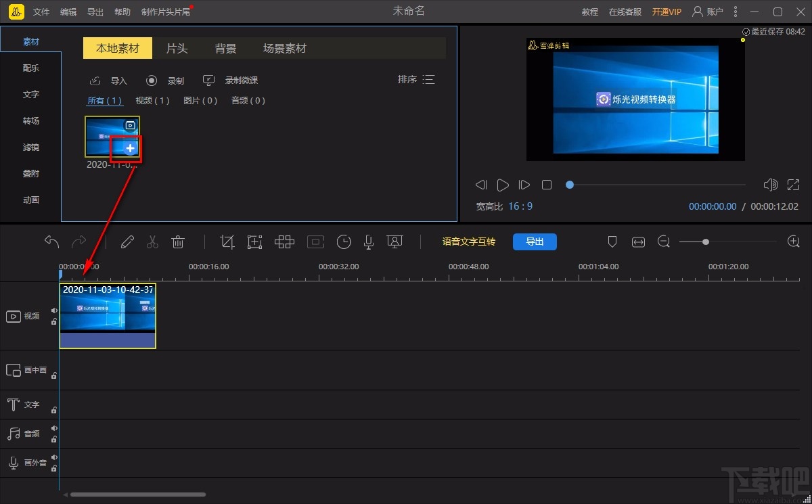Click the preview playback progress slider
This screenshot has height=504, width=812.
click(x=656, y=185)
